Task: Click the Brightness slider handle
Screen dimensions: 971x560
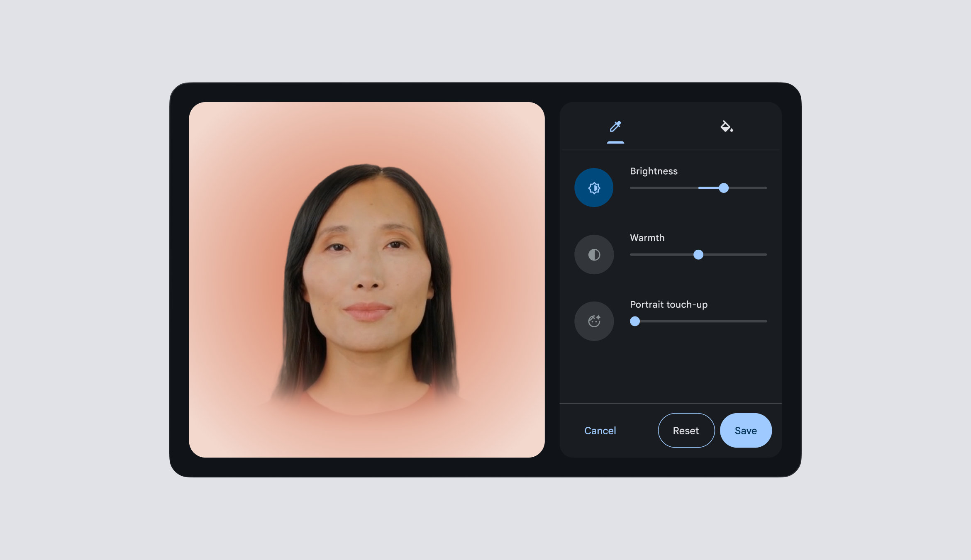Action: (x=724, y=188)
